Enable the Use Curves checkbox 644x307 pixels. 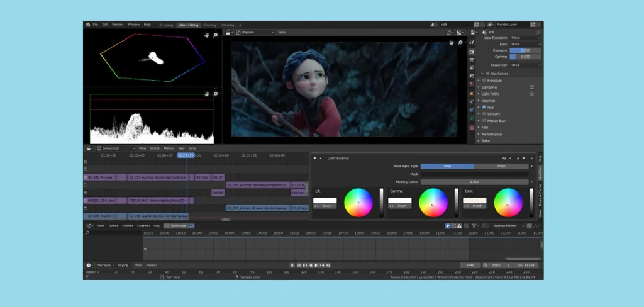coord(487,74)
